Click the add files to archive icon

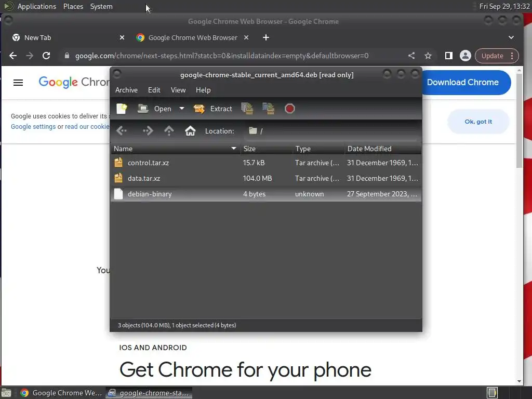click(247, 109)
